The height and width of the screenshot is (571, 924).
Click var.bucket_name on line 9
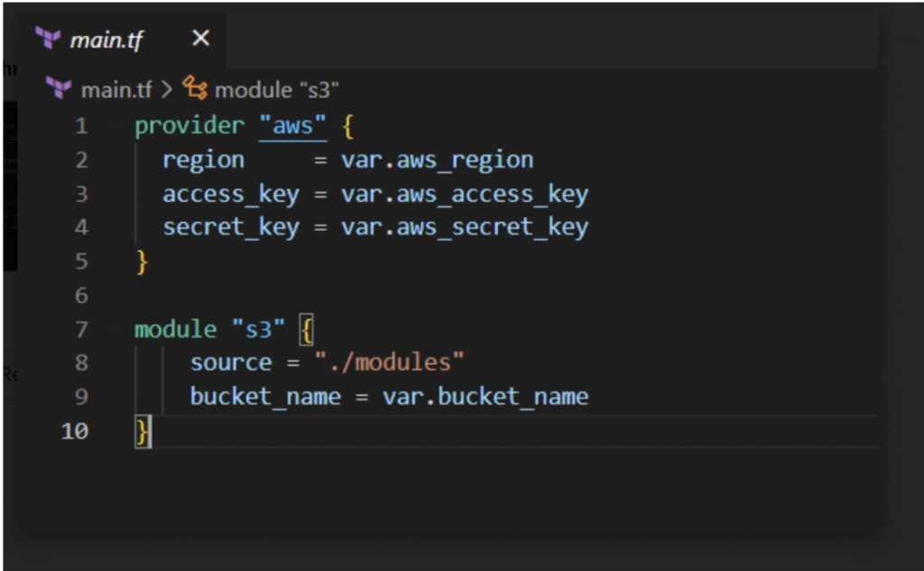(485, 397)
